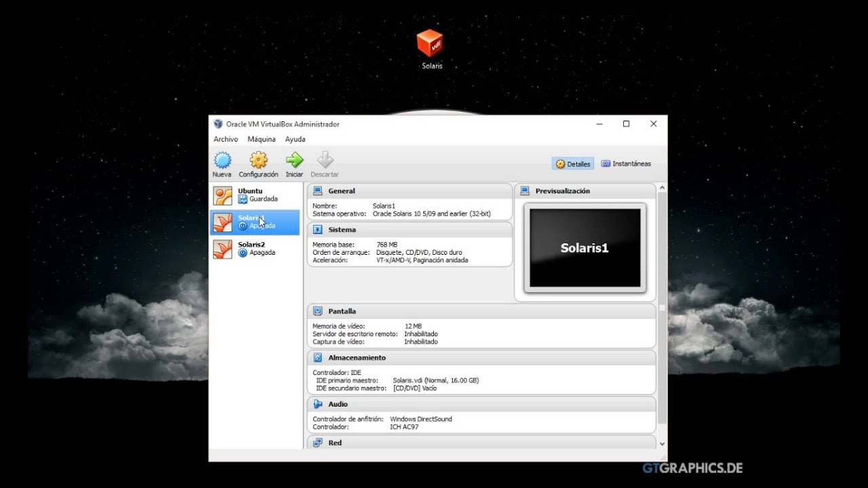The width and height of the screenshot is (868, 488).
Task: Open Configuración gear icon
Action: click(258, 161)
